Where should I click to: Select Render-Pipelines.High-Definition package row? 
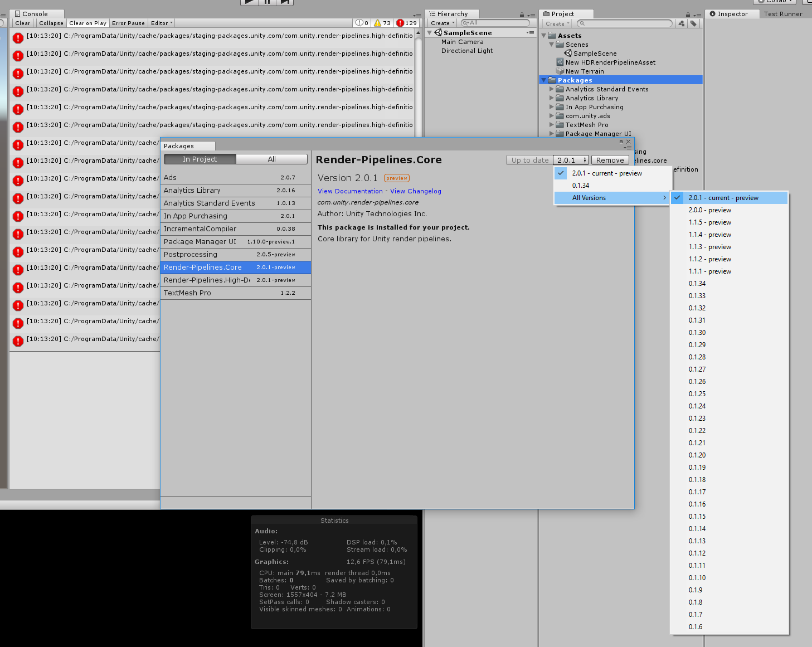[235, 280]
